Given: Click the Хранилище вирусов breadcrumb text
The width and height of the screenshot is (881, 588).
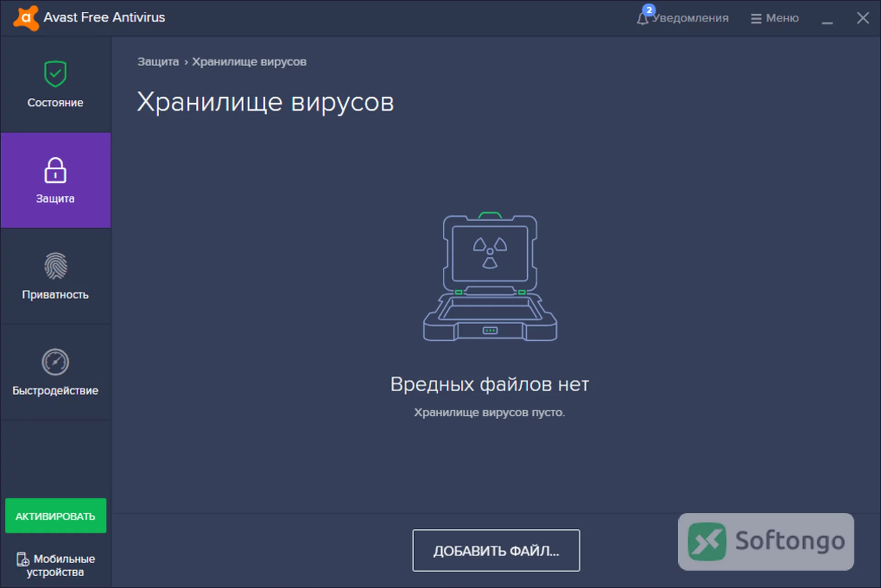Looking at the screenshot, I should 249,61.
